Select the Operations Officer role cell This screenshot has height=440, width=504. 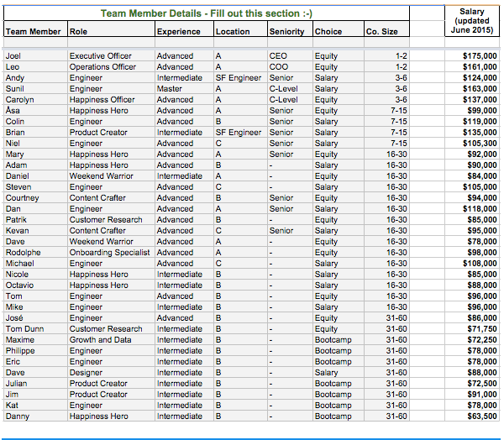111,67
